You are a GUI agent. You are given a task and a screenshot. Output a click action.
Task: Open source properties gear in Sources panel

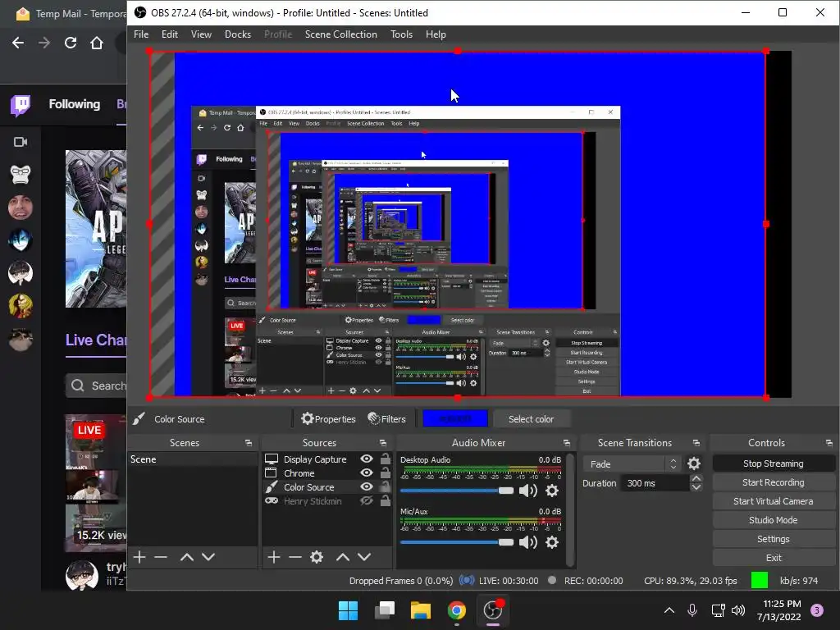[317, 557]
